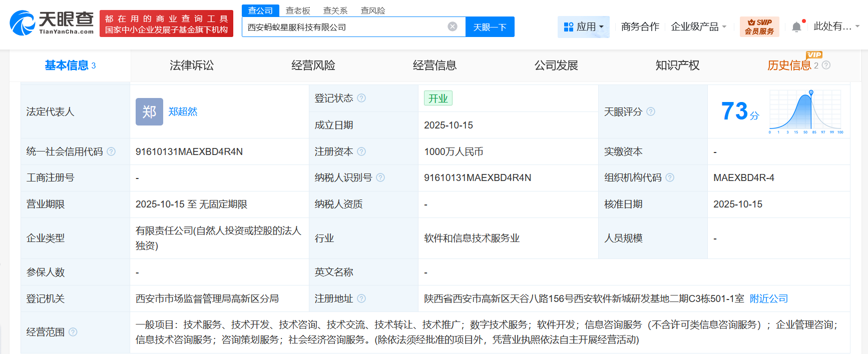868x354 pixels.
Task: Expand the 应用 dropdown
Action: pos(583,27)
